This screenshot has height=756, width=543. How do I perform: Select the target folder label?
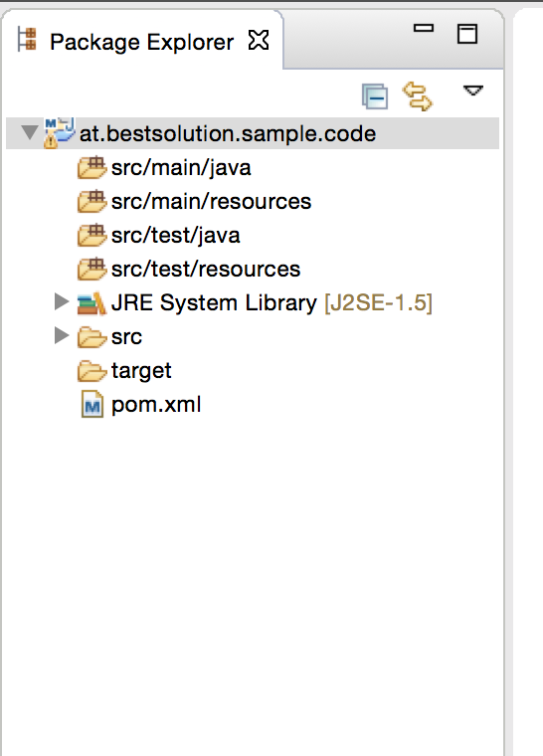coord(141,371)
